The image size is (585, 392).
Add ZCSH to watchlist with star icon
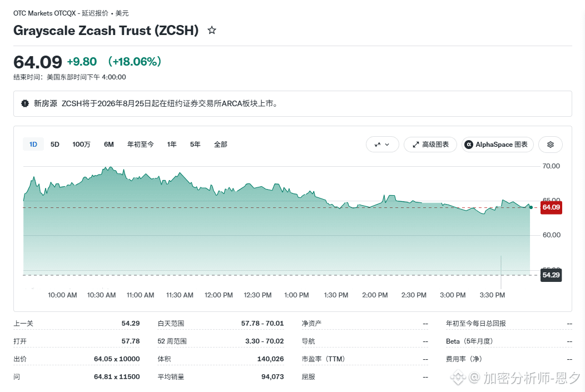click(212, 30)
